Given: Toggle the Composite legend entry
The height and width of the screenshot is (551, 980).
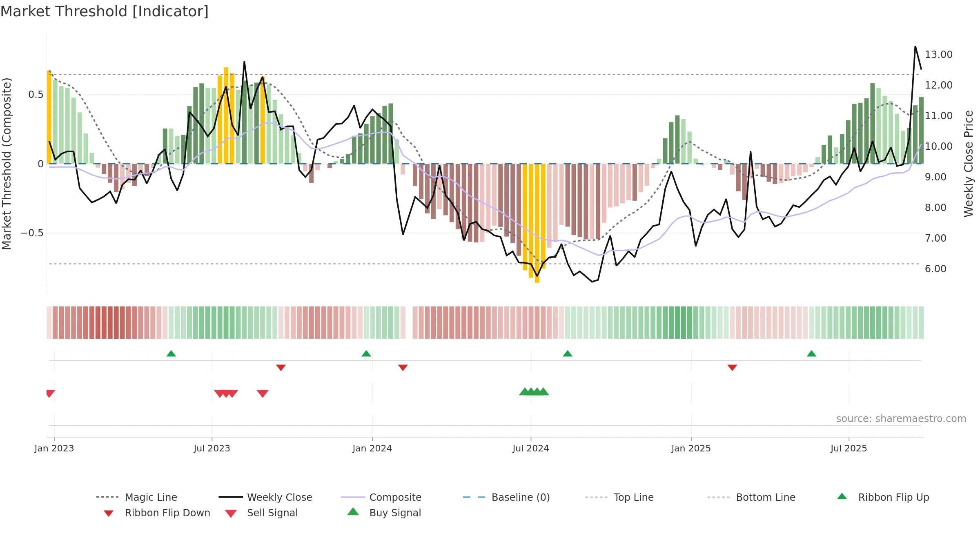Looking at the screenshot, I should pos(381,497).
